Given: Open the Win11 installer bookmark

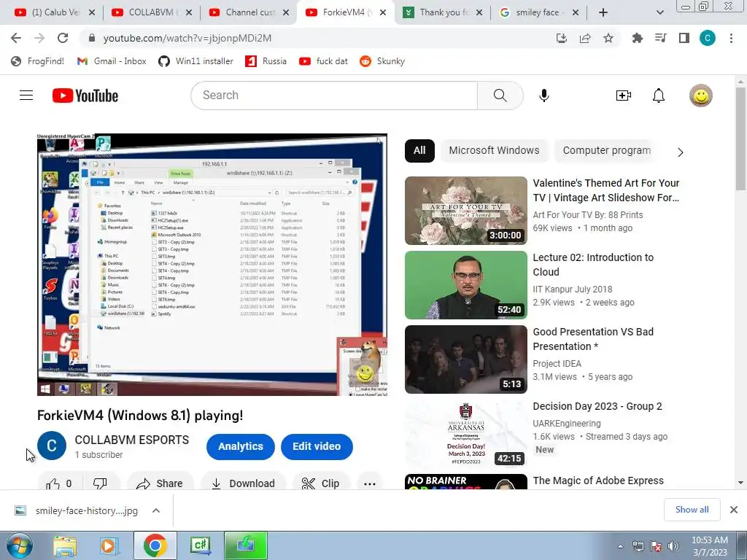Looking at the screenshot, I should tap(196, 61).
